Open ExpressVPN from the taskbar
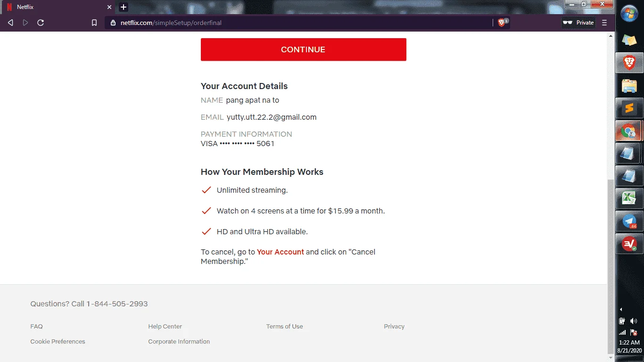This screenshot has width=644, height=362. click(629, 244)
